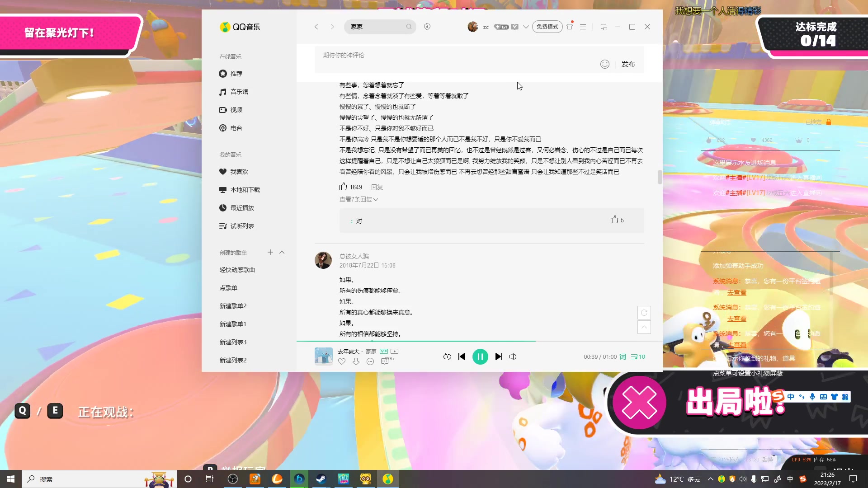Like the comment with 1649 likes
The width and height of the screenshot is (868, 488).
344,187
